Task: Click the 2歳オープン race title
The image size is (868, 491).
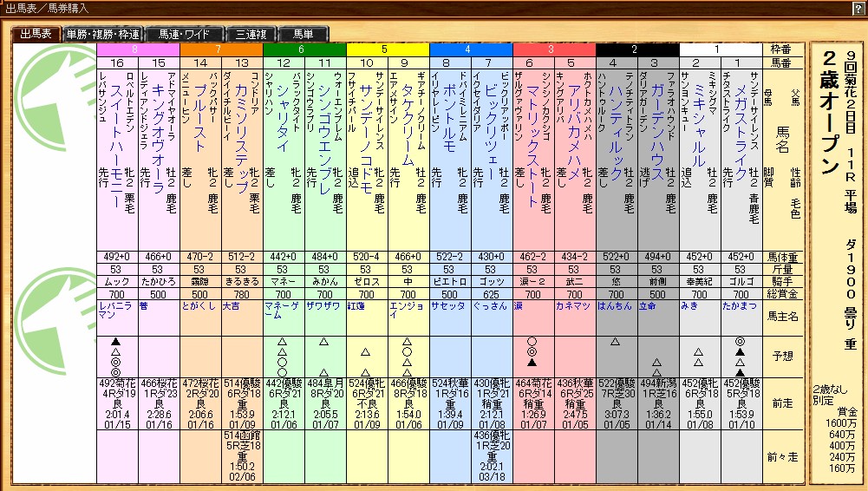Action: (x=829, y=113)
